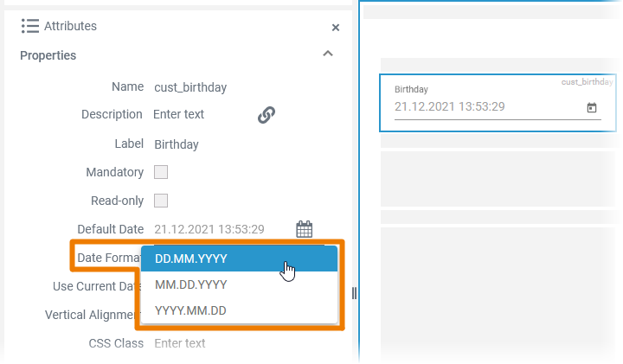The height and width of the screenshot is (364, 623).
Task: Click the Properties section header
Action: 48,55
